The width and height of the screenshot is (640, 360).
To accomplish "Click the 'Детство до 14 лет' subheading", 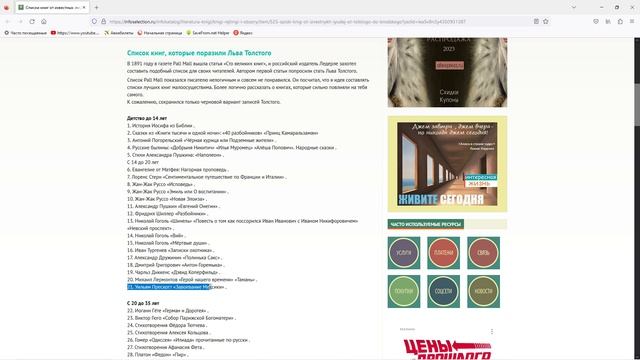I will [x=147, y=118].
